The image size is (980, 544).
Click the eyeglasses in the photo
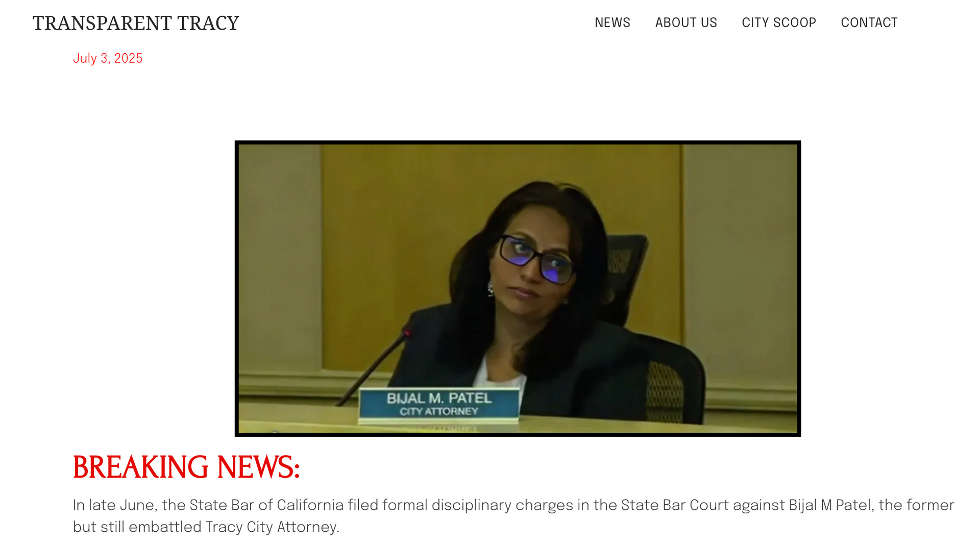pos(536,259)
